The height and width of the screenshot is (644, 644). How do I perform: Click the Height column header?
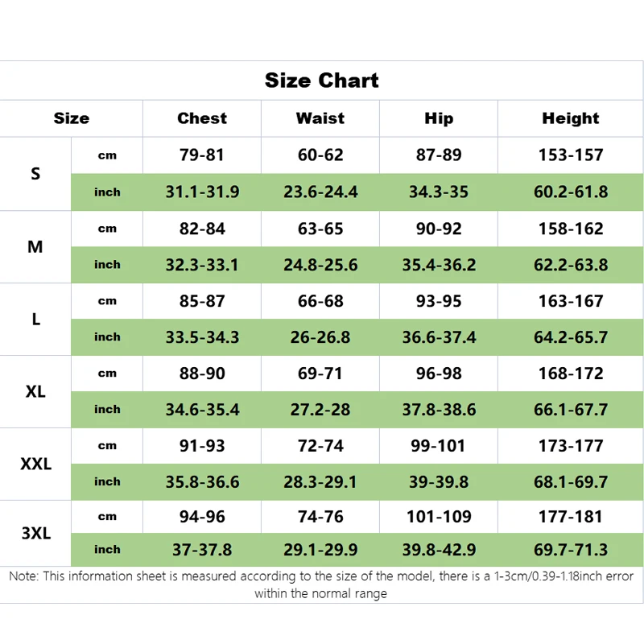571,118
